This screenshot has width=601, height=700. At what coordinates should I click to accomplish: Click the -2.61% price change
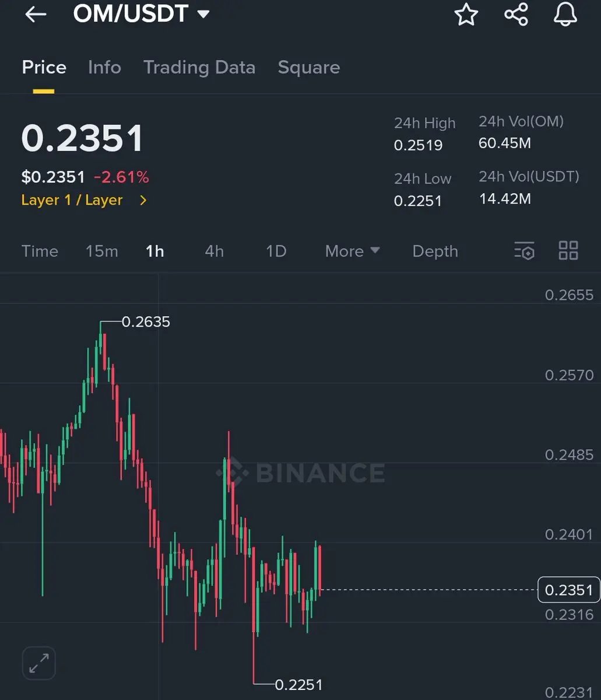[x=121, y=177]
